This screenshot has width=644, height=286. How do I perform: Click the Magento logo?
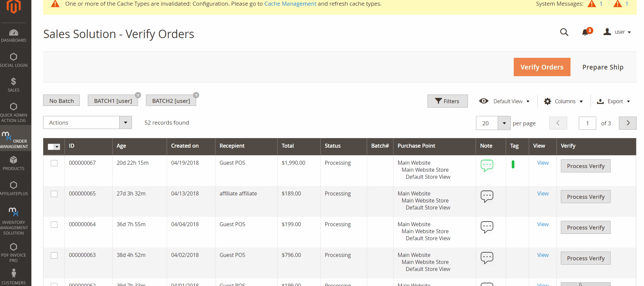coord(14,7)
